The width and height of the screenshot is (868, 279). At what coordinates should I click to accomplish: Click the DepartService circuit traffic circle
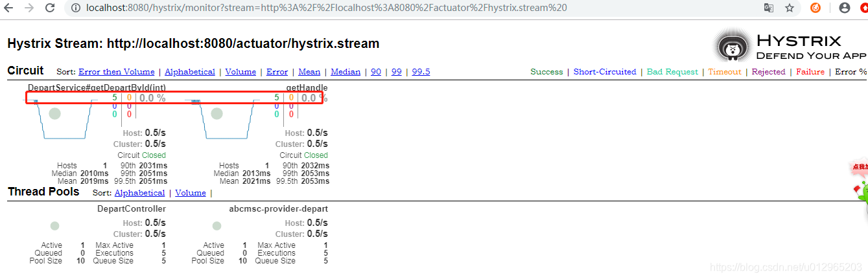point(54,114)
